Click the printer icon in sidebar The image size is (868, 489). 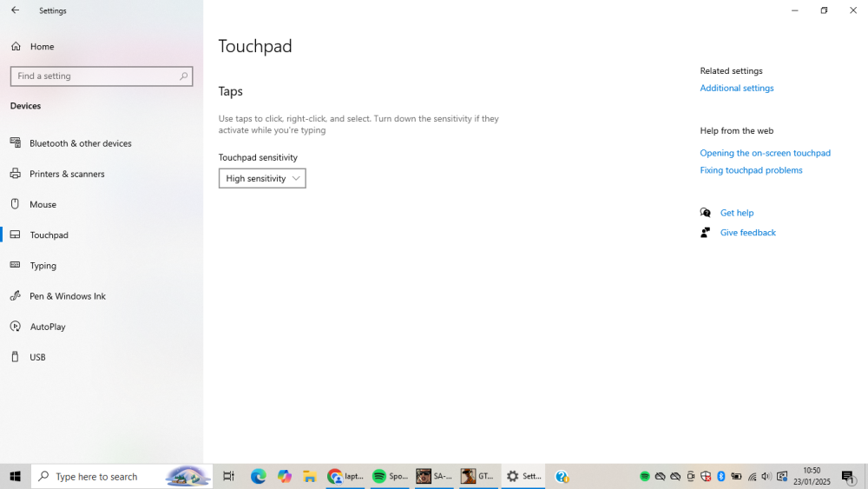[16, 174]
